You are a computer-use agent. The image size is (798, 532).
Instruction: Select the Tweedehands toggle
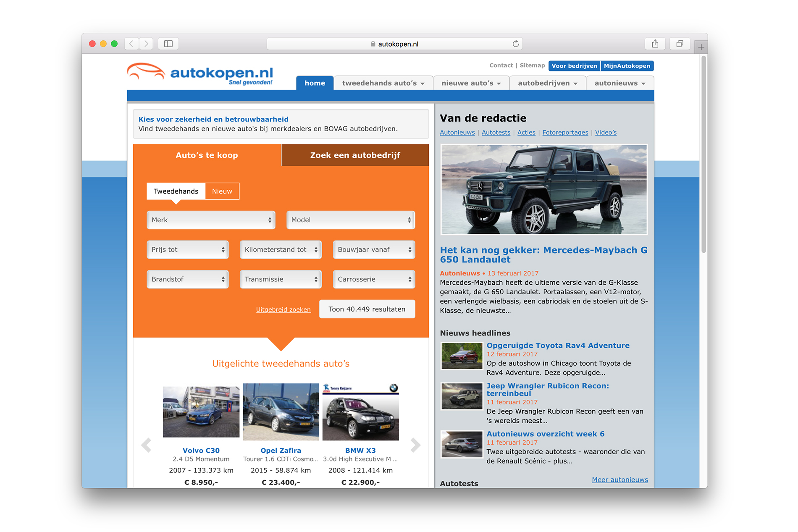[176, 191]
